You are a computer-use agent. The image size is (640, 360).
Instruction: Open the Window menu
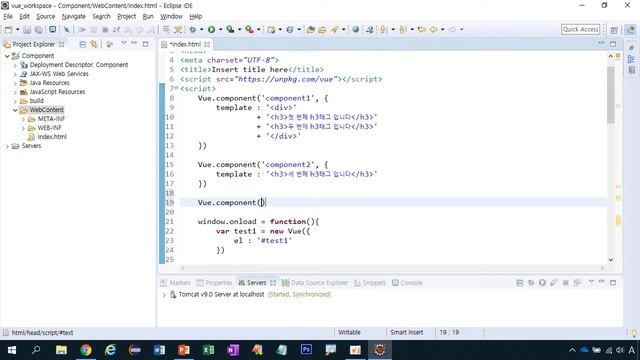pos(171,16)
